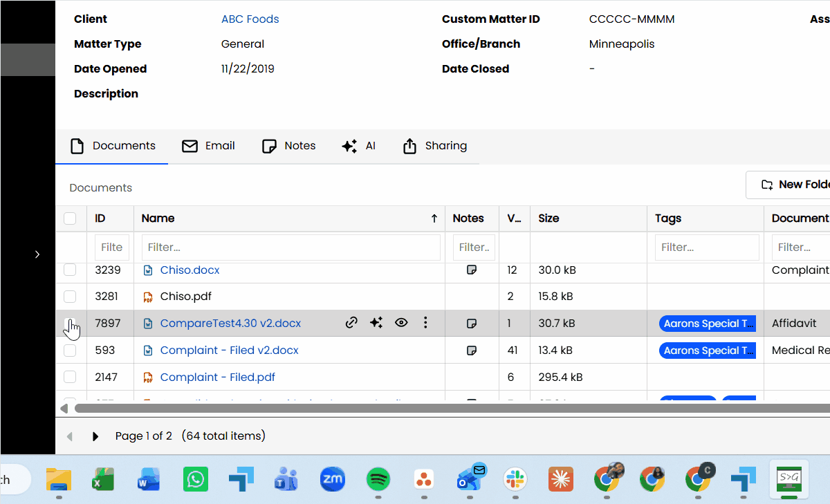
Task: Open File Explorer from the taskbar
Action: [59, 478]
